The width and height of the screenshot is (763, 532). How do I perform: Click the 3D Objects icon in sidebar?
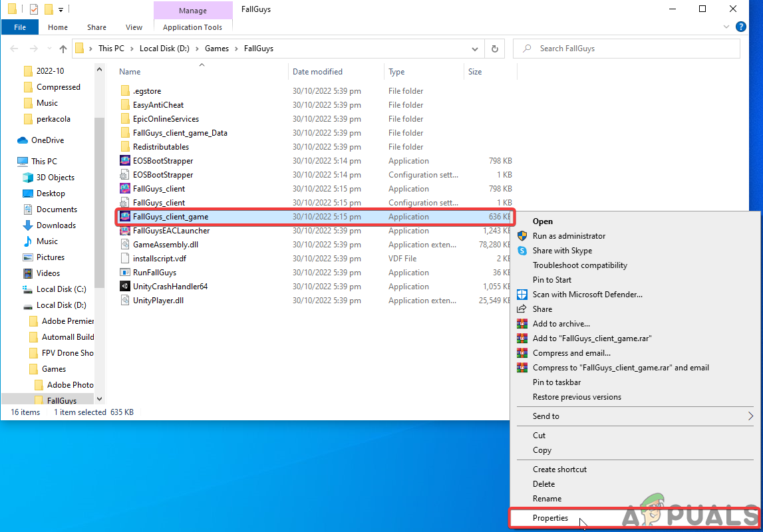pos(28,178)
